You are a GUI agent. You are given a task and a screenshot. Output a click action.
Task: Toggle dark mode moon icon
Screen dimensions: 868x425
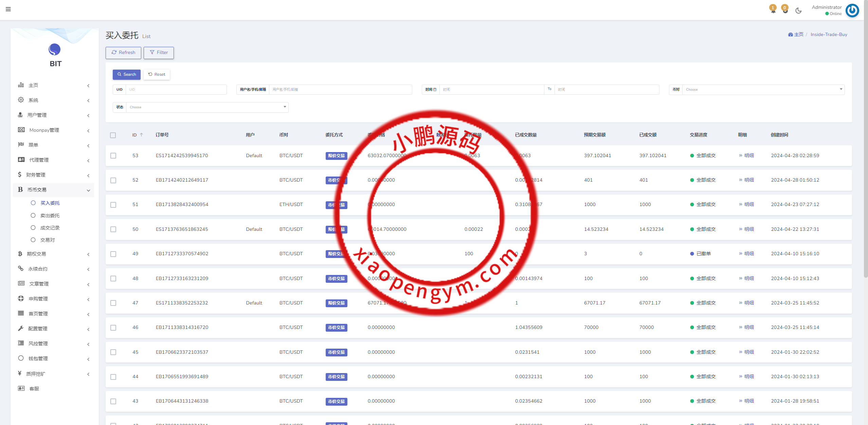pos(798,11)
